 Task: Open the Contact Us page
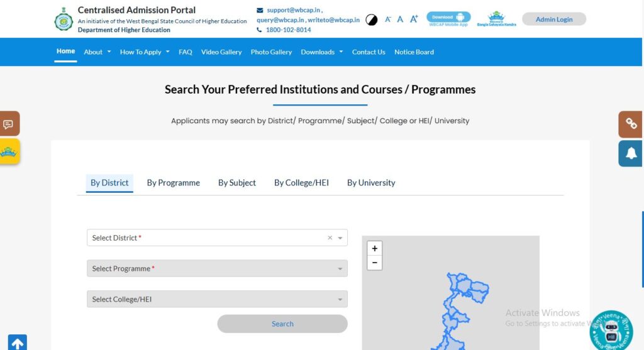coord(369,52)
